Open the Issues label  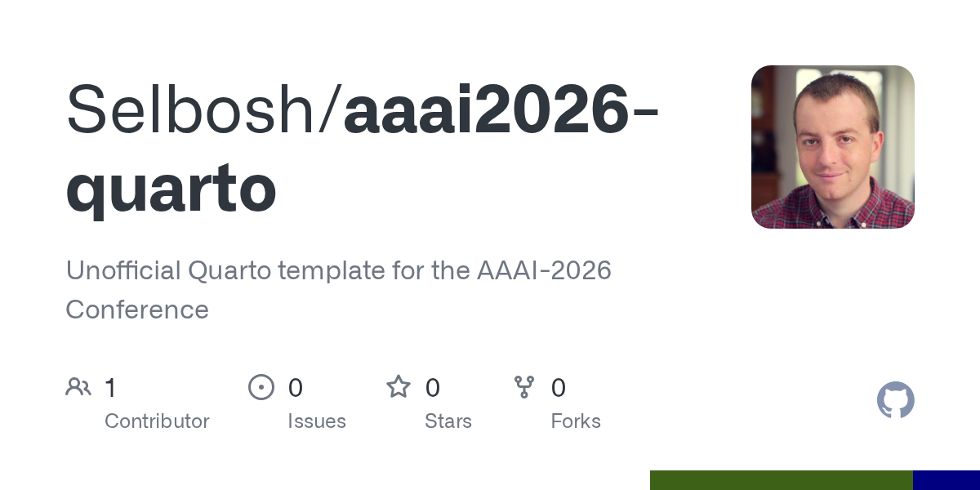coord(317,421)
